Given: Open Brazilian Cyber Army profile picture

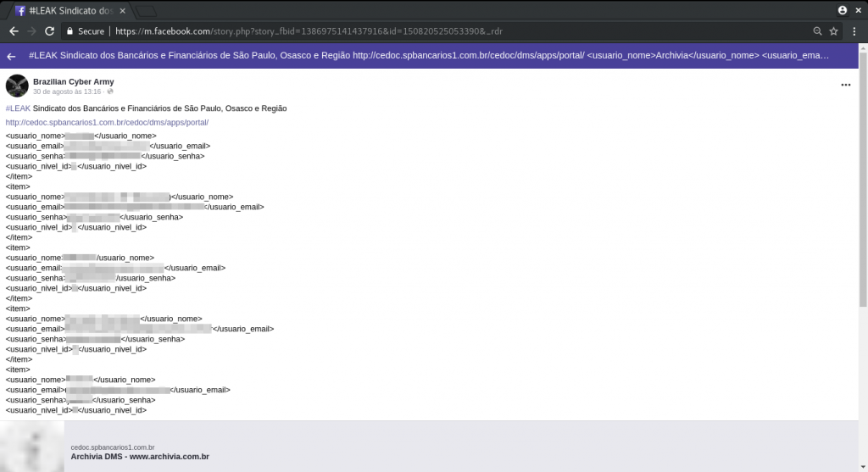Looking at the screenshot, I should pos(17,86).
